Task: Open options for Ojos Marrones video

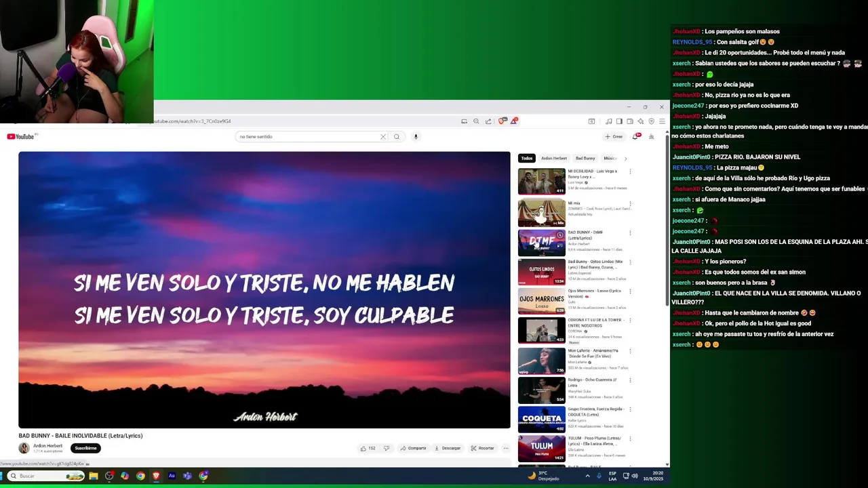Action: click(630, 291)
